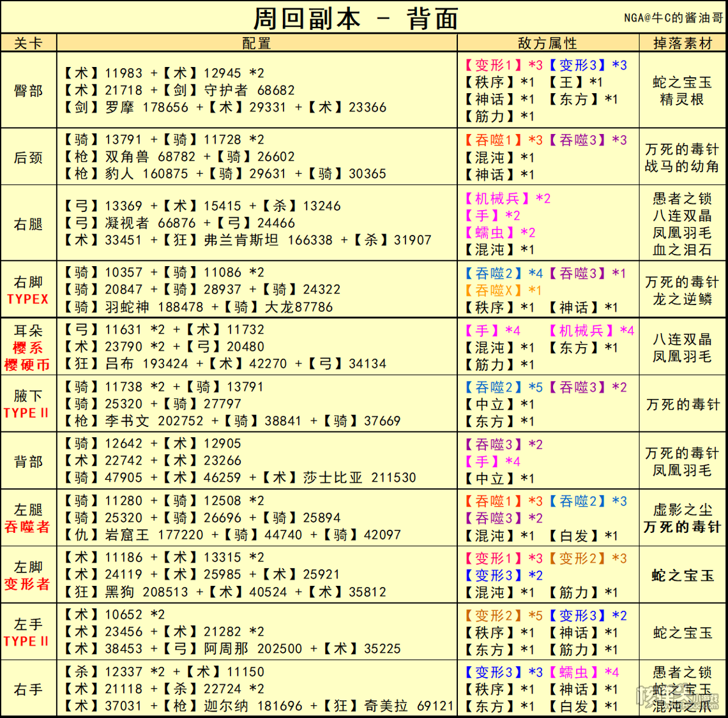Click 愚者之锁 in the 右手 row
Viewport: 728px width, 718px height.
(x=683, y=672)
